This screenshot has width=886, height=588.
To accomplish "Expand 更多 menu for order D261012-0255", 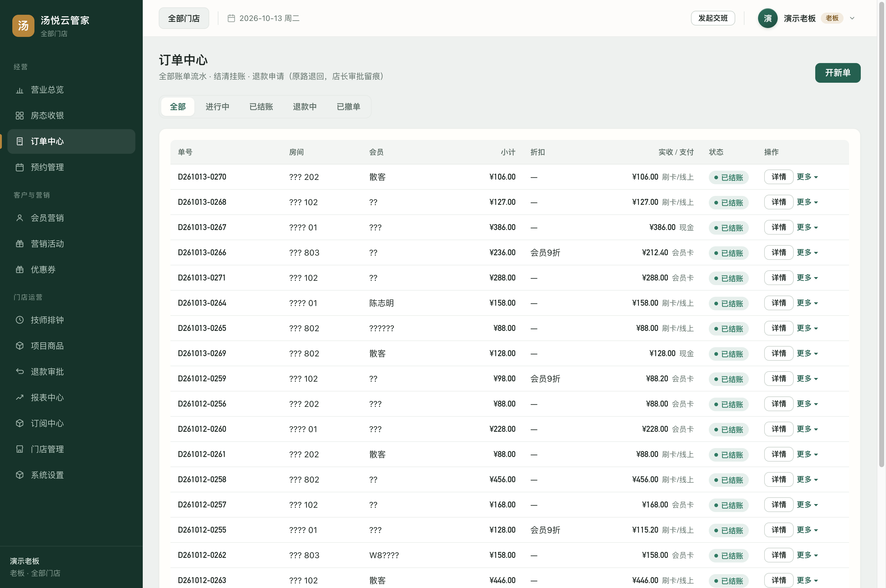I will click(x=807, y=530).
